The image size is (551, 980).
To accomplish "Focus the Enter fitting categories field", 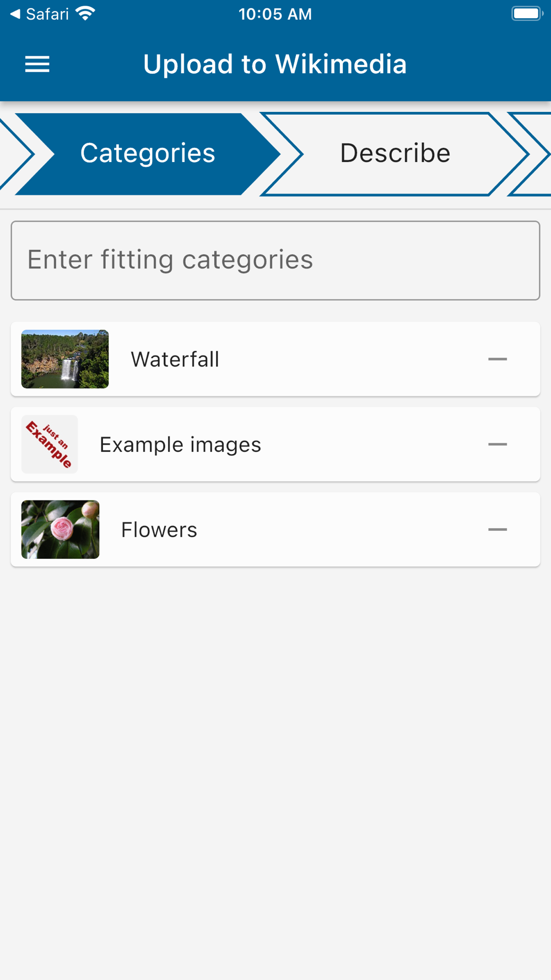I will click(275, 260).
